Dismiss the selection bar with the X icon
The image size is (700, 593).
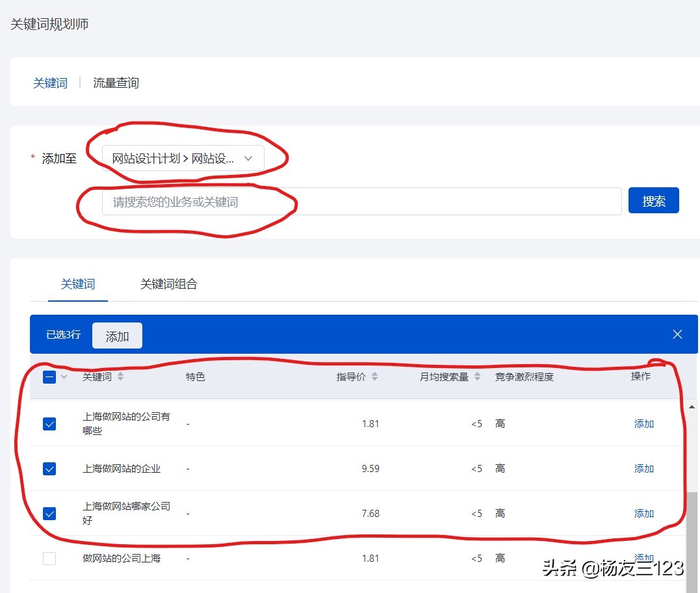(x=677, y=334)
